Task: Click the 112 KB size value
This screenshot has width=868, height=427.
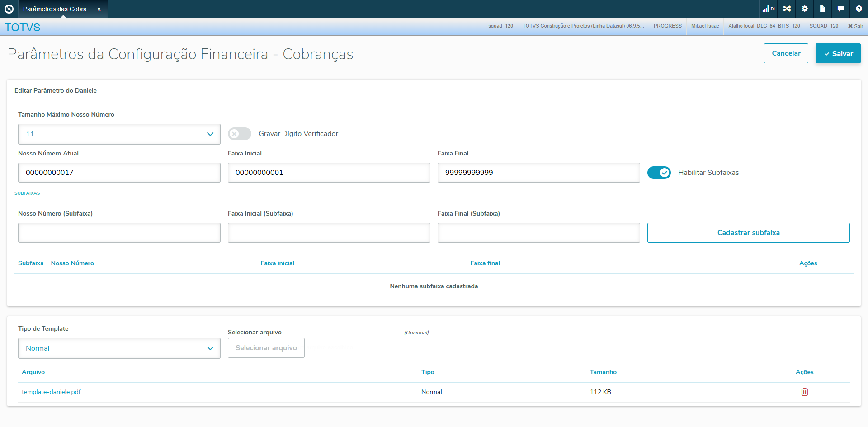Action: 600,392
